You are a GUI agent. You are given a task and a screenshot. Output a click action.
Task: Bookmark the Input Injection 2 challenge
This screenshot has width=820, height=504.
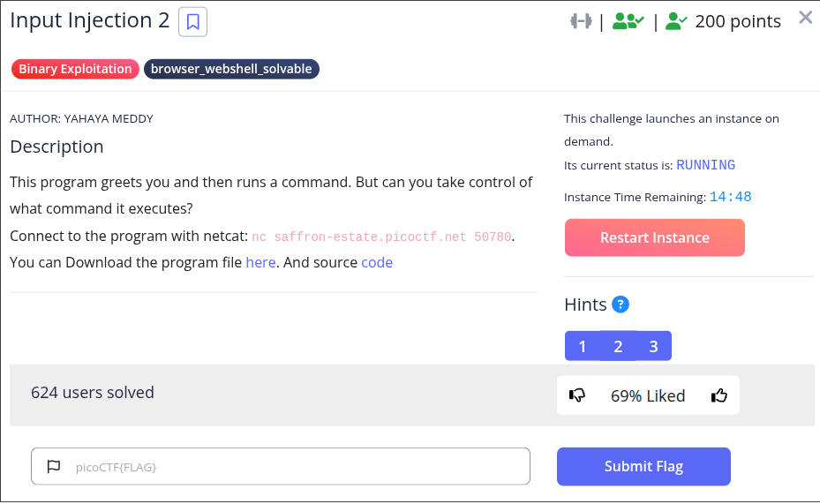[192, 22]
